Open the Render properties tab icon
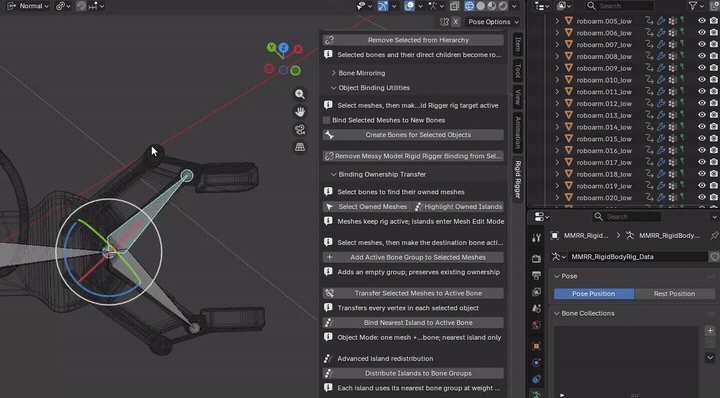The height and width of the screenshot is (398, 720). (536, 259)
